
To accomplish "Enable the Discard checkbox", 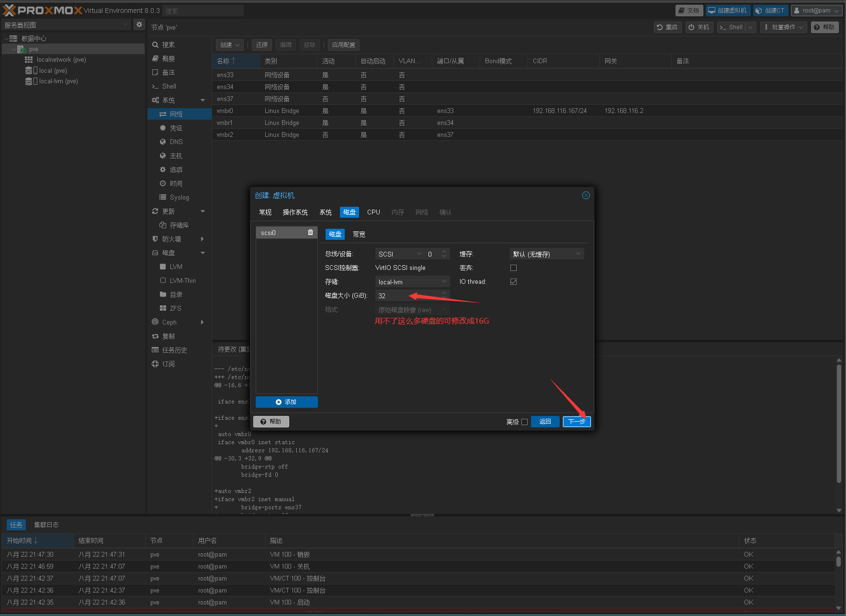I will point(513,268).
